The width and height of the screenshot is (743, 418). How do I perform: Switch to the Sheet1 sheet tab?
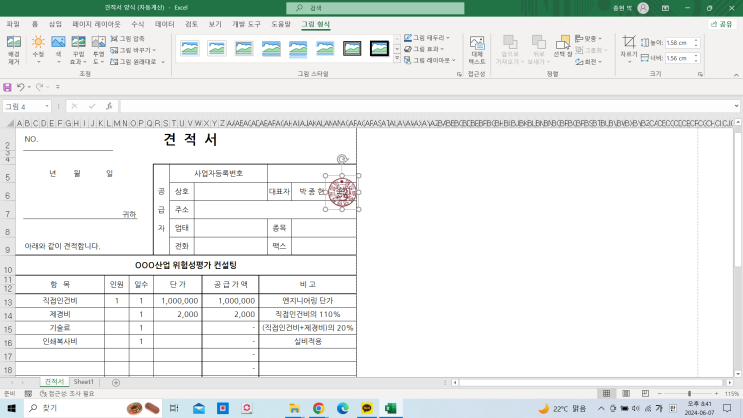point(83,382)
